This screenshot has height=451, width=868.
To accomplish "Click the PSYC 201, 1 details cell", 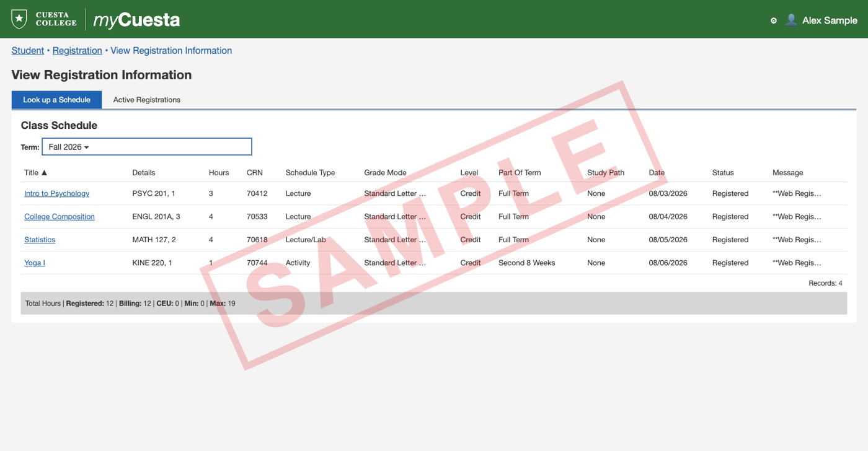I will pos(154,193).
